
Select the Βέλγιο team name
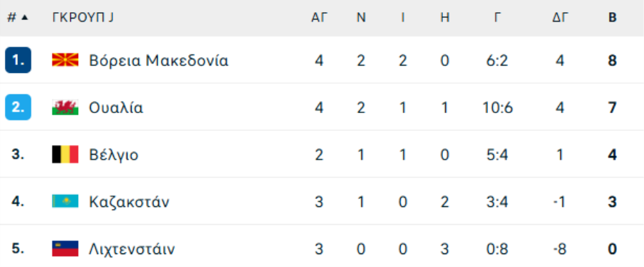[x=114, y=155]
